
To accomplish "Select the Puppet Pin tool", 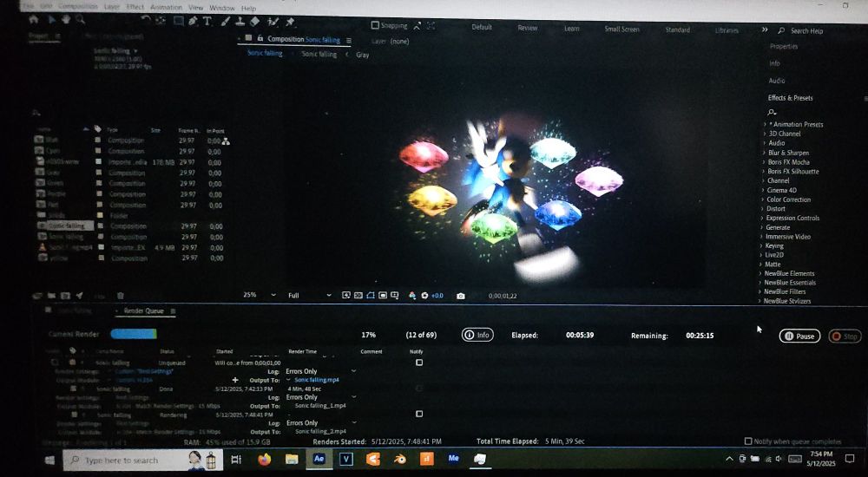I will [x=290, y=22].
